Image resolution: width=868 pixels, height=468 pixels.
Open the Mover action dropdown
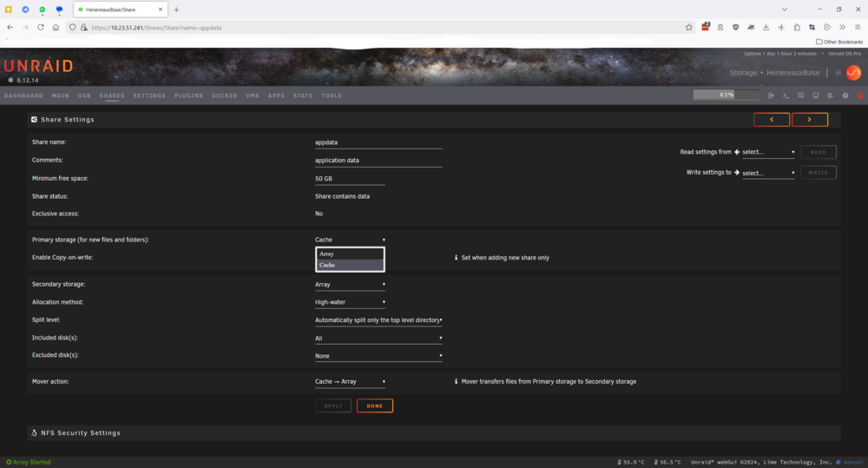tap(350, 381)
